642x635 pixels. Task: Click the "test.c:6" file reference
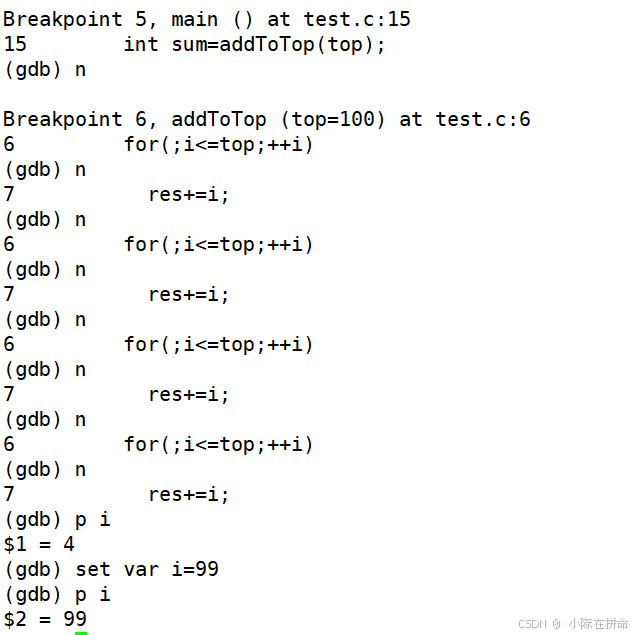pyautogui.click(x=483, y=119)
